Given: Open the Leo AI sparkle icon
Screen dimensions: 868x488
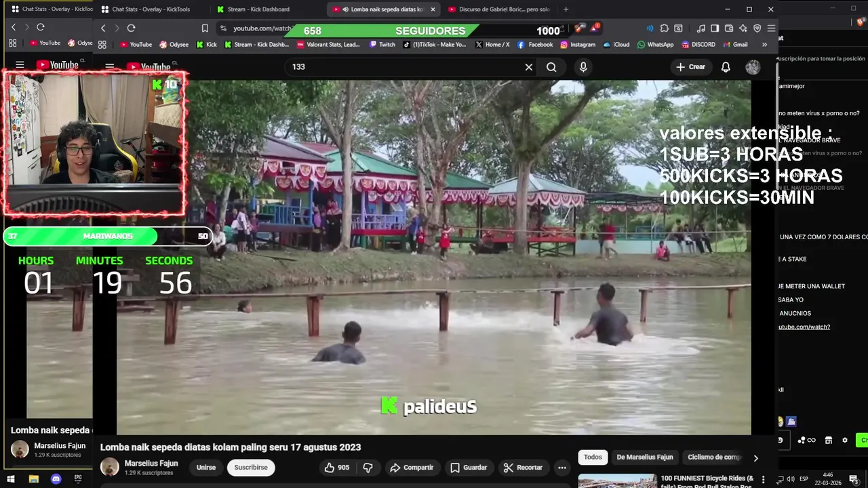Looking at the screenshot, I should point(743,28).
